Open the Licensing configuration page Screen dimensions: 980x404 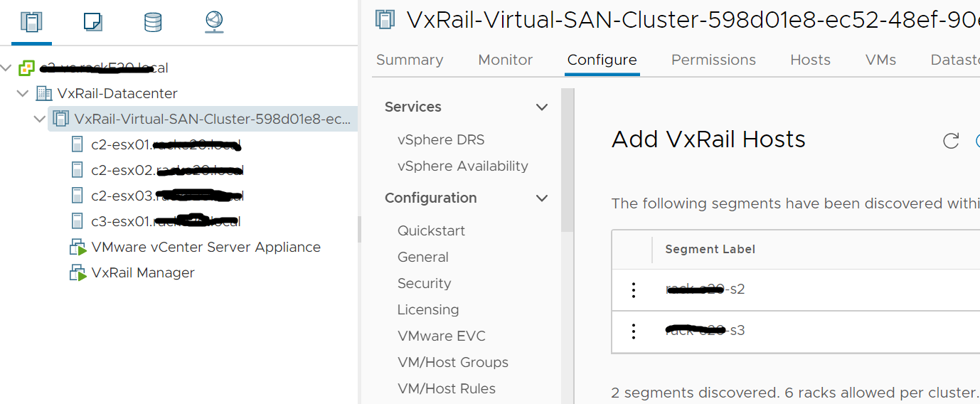coord(428,309)
